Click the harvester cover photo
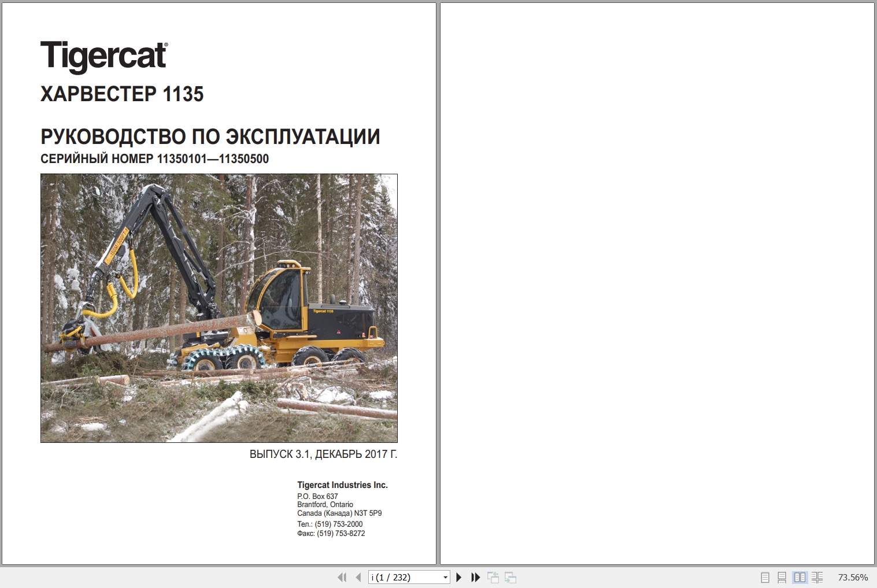 click(x=220, y=308)
